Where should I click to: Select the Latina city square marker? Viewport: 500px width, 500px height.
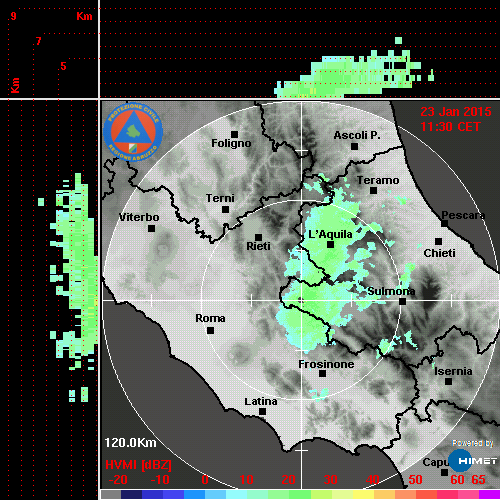point(262,412)
